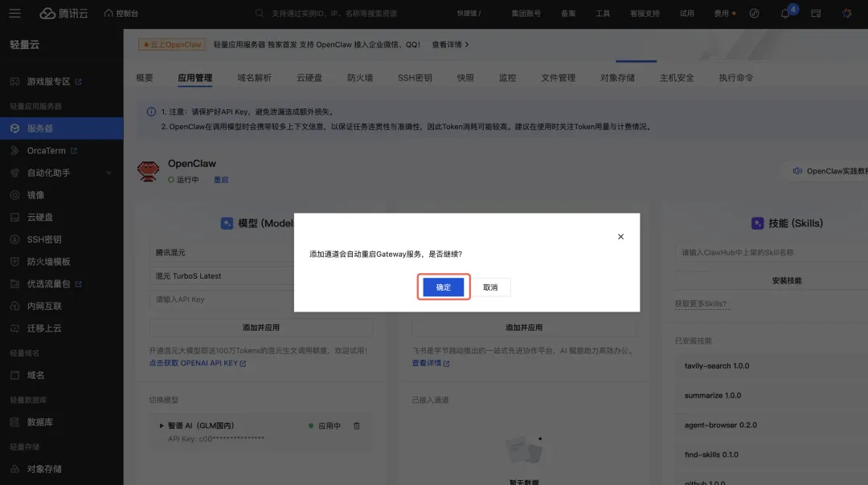Switch to the 防火墙 tab
Screen dimensions: 868x485
pyautogui.click(x=360, y=78)
